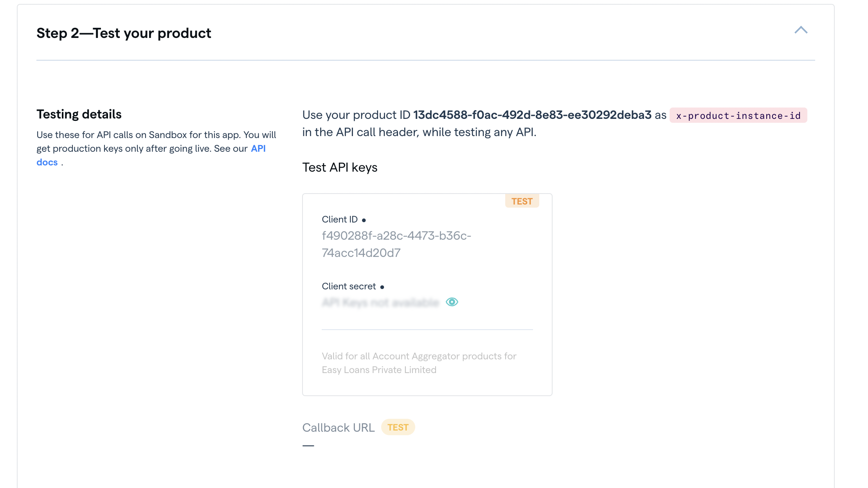Click the Test API keys heading
This screenshot has height=488, width=868.
(x=339, y=167)
